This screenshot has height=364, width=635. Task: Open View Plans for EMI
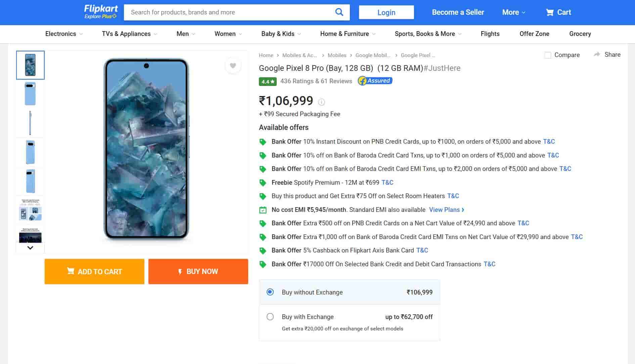coord(446,210)
